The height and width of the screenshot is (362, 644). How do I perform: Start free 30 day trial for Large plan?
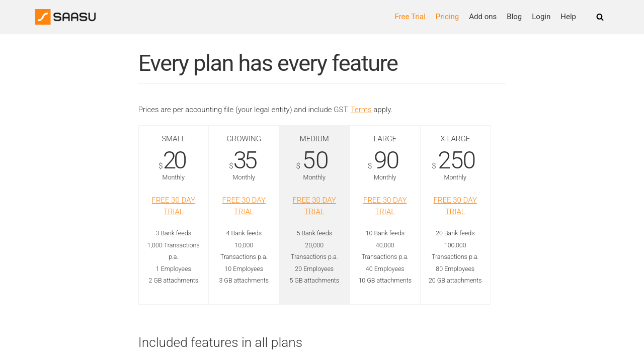click(x=385, y=206)
